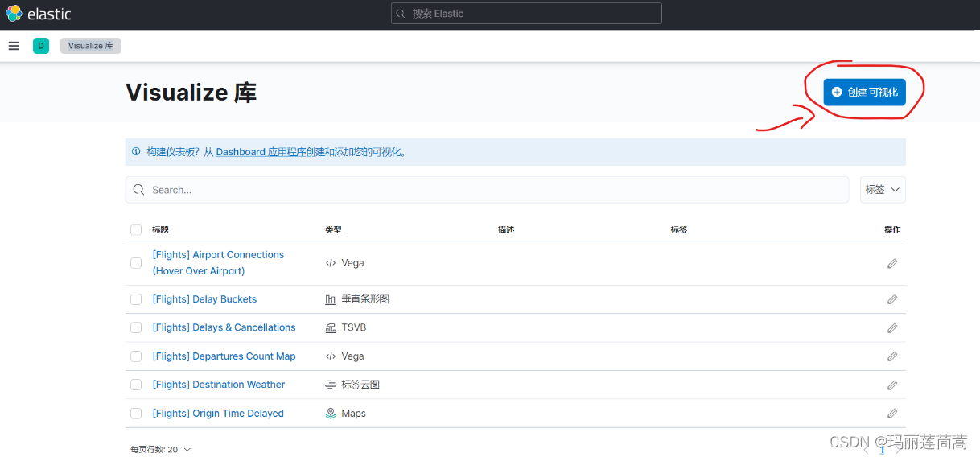Open [Flights] Airport Connections visualization

[218, 263]
